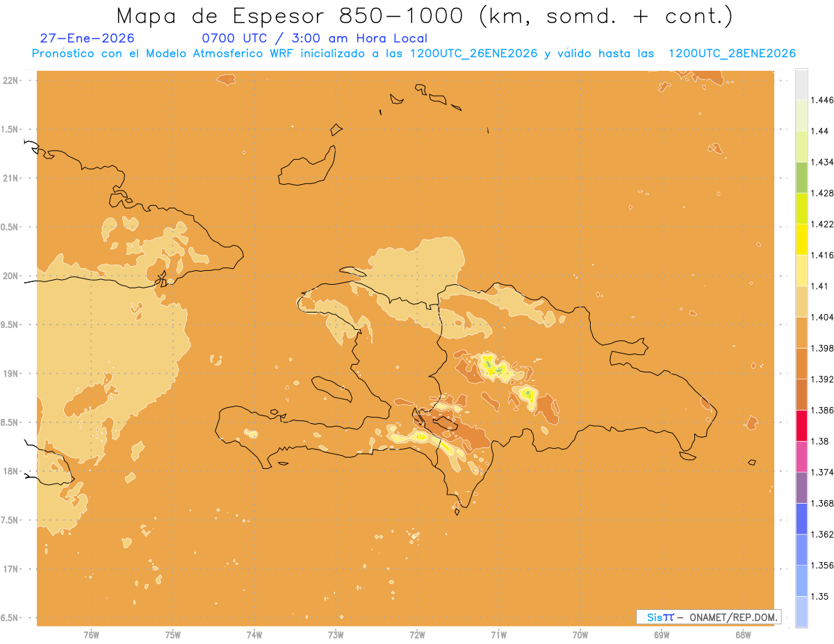The width and height of the screenshot is (834, 644).
Task: Click legend value '1.428'
Action: pos(822,193)
